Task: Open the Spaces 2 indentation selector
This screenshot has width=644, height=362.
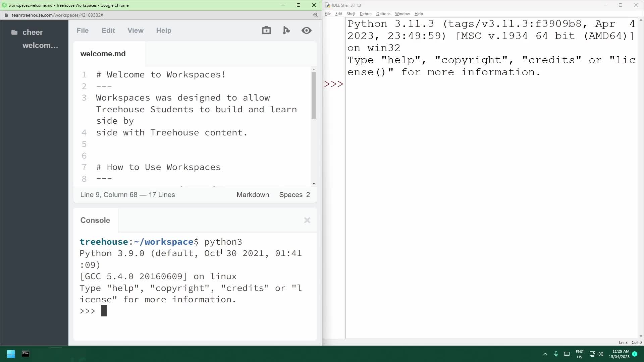Action: pos(294,195)
